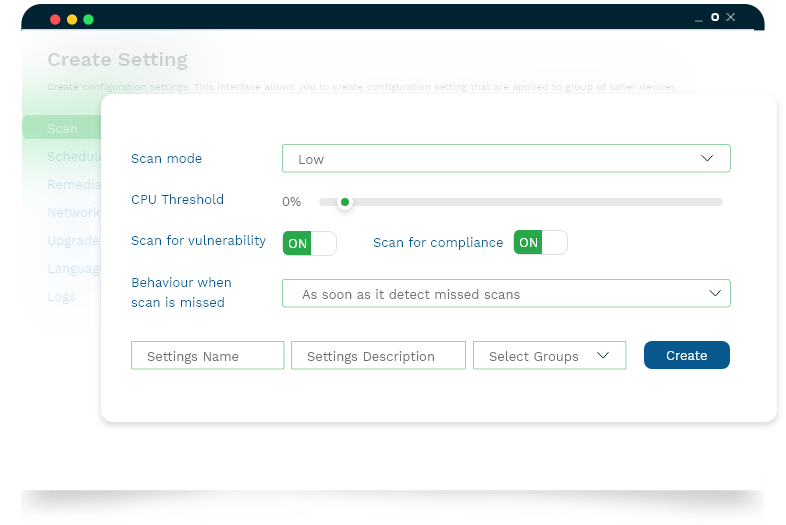
Task: Click the X close icon at titlebar right
Action: point(731,17)
